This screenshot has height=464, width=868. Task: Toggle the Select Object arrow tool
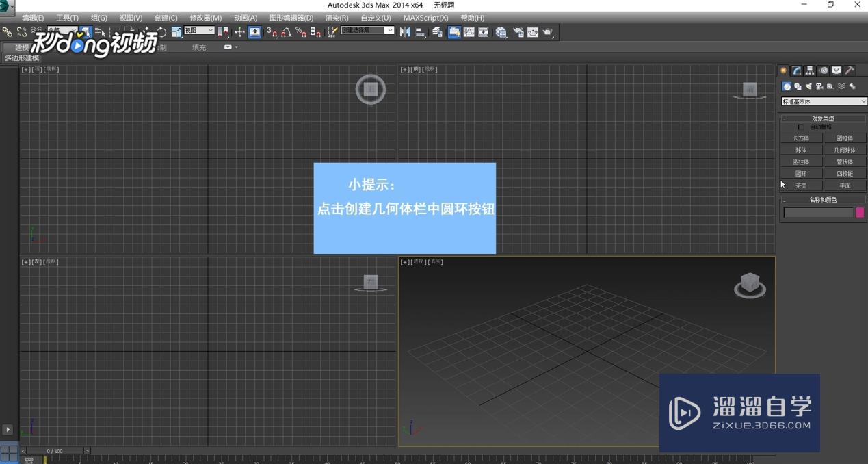pos(86,31)
